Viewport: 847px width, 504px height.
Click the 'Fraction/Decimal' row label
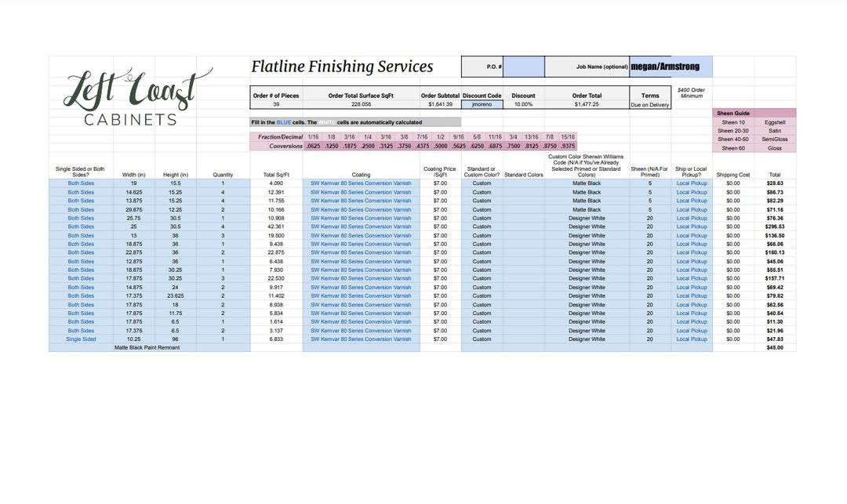pyautogui.click(x=280, y=137)
